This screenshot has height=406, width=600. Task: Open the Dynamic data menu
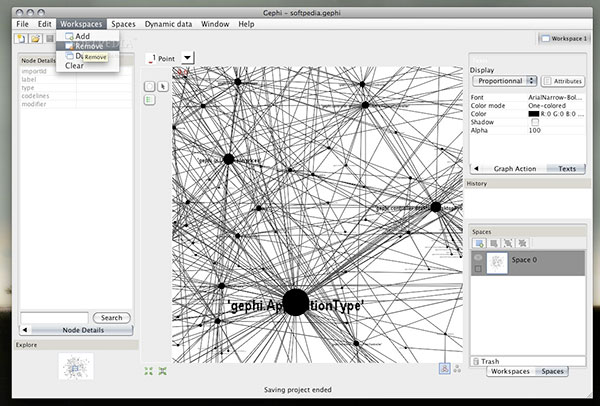click(x=168, y=24)
